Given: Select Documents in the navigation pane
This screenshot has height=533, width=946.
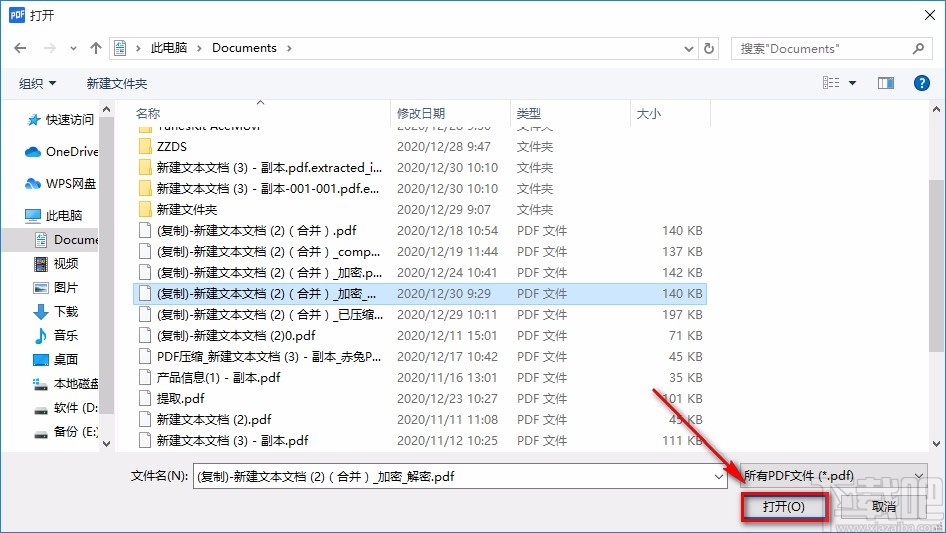Looking at the screenshot, I should (66, 240).
